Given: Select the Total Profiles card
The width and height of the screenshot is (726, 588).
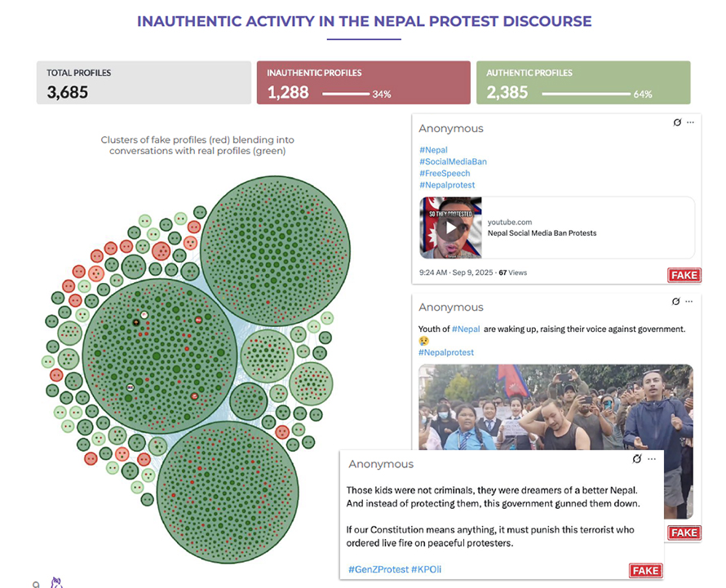Looking at the screenshot, I should (144, 83).
